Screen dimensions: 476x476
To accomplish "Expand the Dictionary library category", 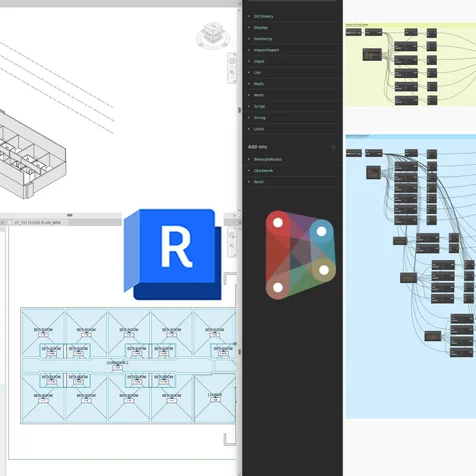I will pos(263,16).
